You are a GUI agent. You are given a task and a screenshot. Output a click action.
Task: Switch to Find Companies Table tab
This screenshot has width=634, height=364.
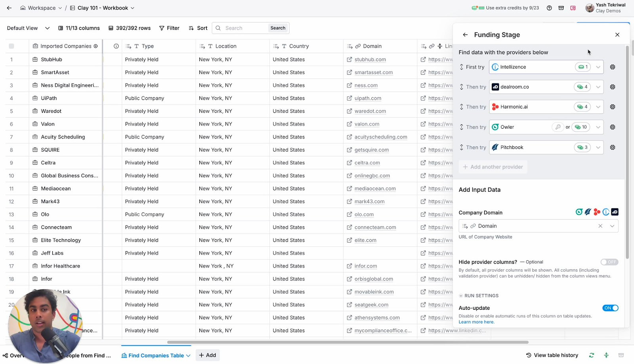click(x=156, y=355)
